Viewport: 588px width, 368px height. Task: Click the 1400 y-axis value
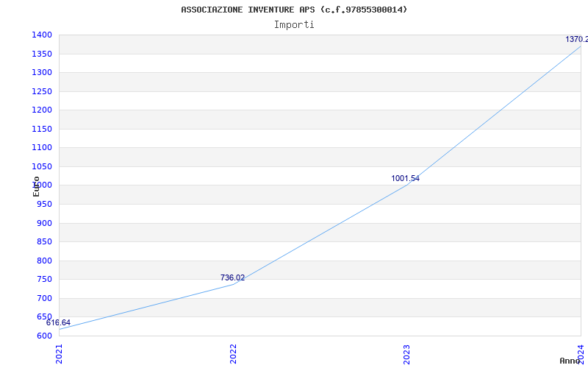(x=42, y=35)
